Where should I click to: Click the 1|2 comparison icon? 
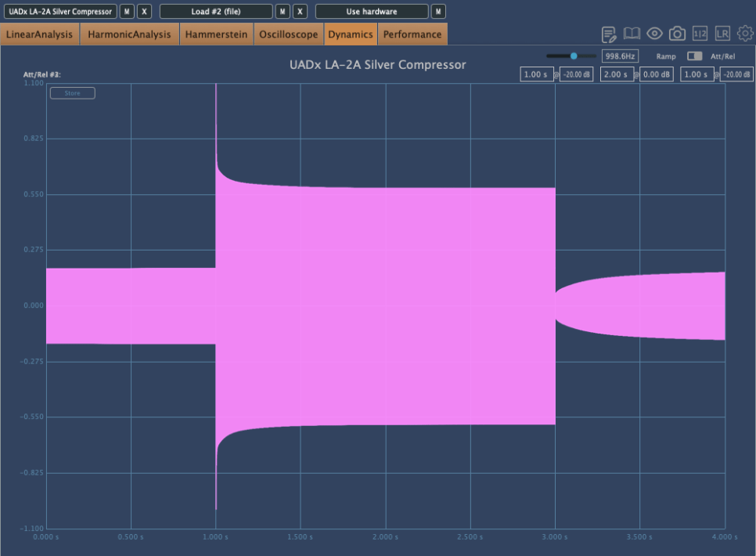pos(700,34)
